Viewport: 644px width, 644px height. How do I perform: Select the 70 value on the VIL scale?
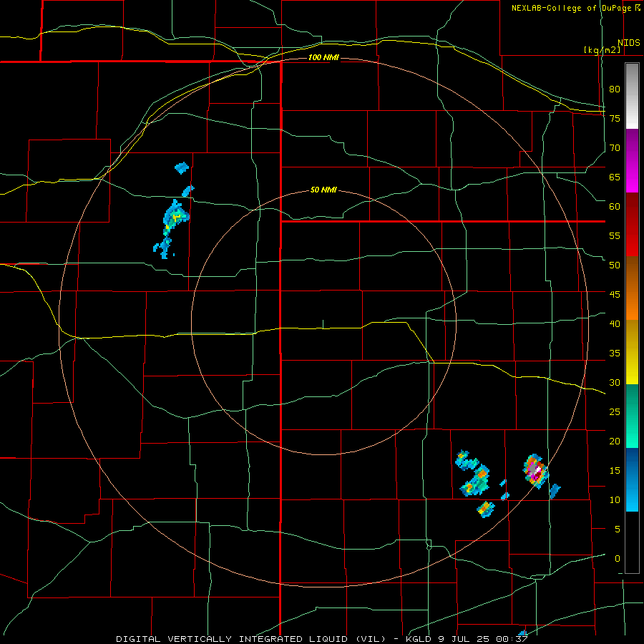[615, 148]
